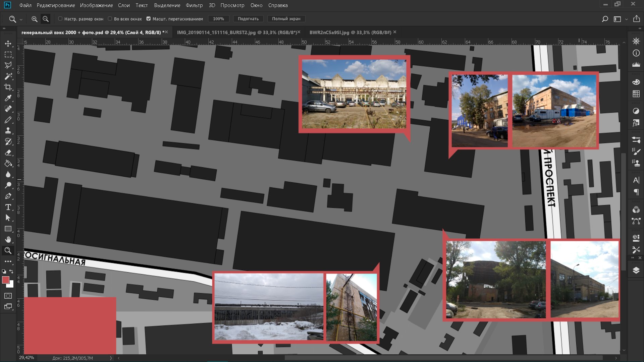Swap foreground and background colors
Image resolution: width=644 pixels, height=362 pixels.
[x=11, y=271]
